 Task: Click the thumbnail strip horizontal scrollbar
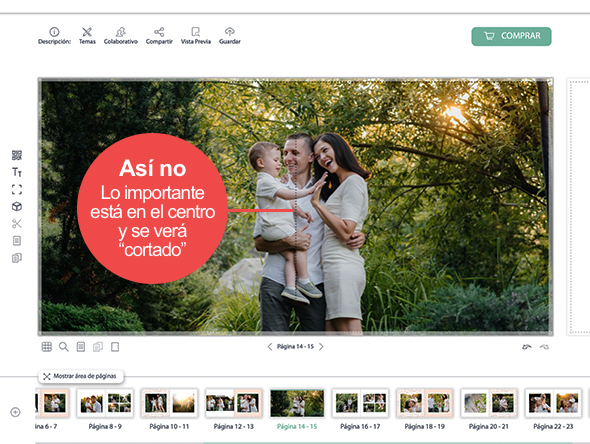coord(388,443)
